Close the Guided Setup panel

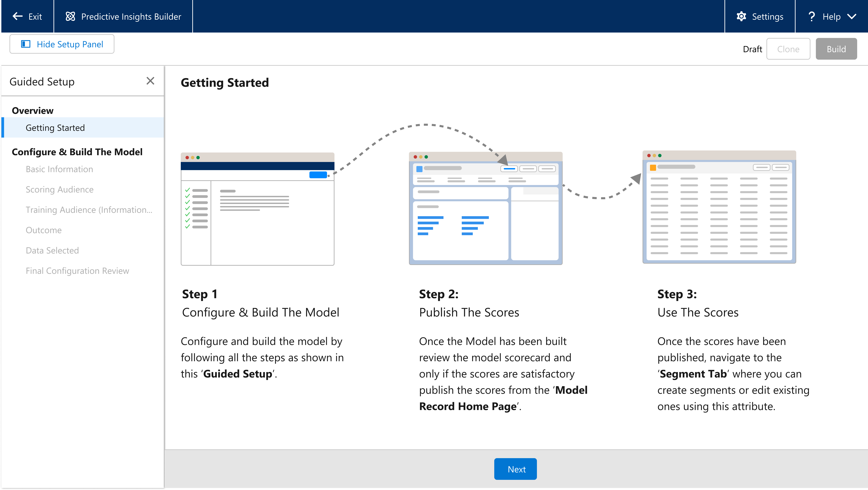tap(150, 81)
